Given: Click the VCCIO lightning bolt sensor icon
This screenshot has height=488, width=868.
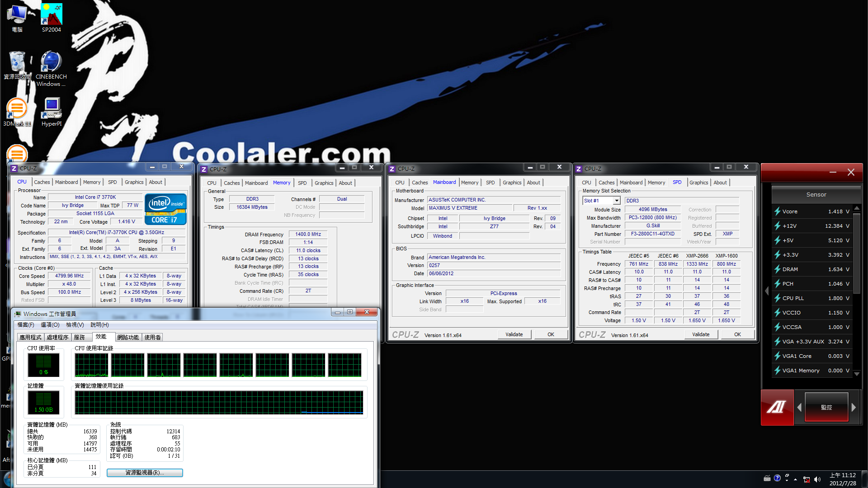Looking at the screenshot, I should click(x=778, y=313).
